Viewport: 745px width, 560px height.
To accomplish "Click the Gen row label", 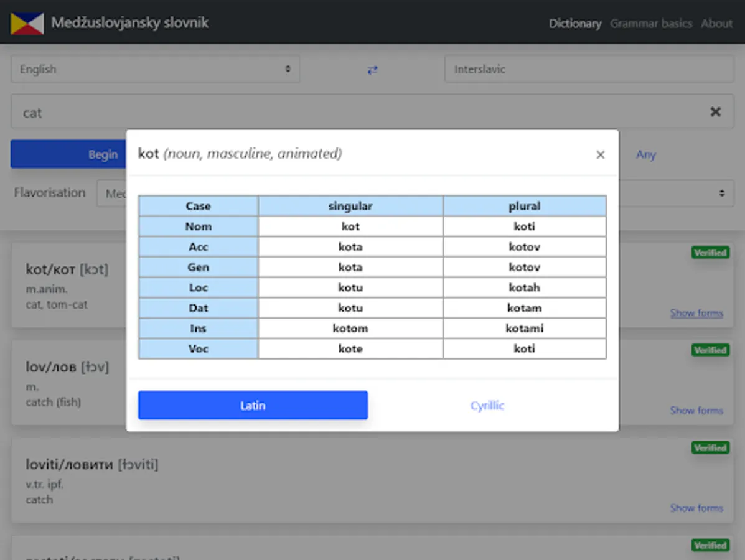I will [198, 268].
